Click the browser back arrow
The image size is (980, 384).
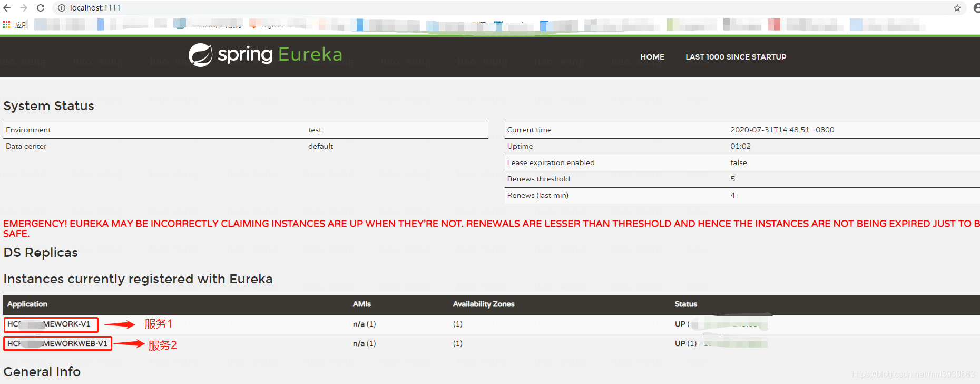(x=7, y=8)
